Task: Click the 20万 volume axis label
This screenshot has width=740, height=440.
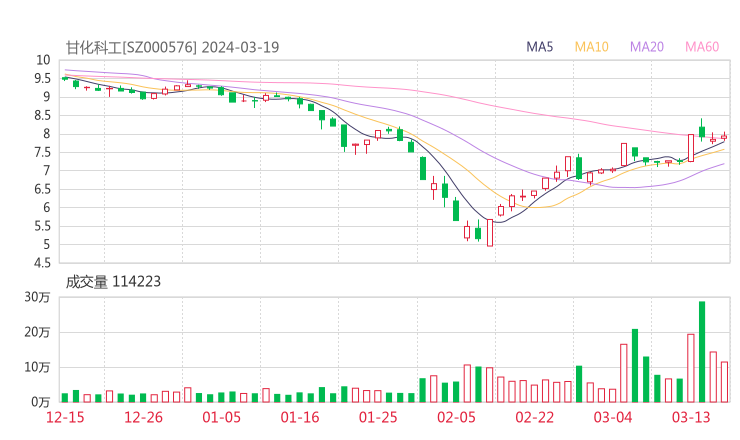Action: click(37, 332)
